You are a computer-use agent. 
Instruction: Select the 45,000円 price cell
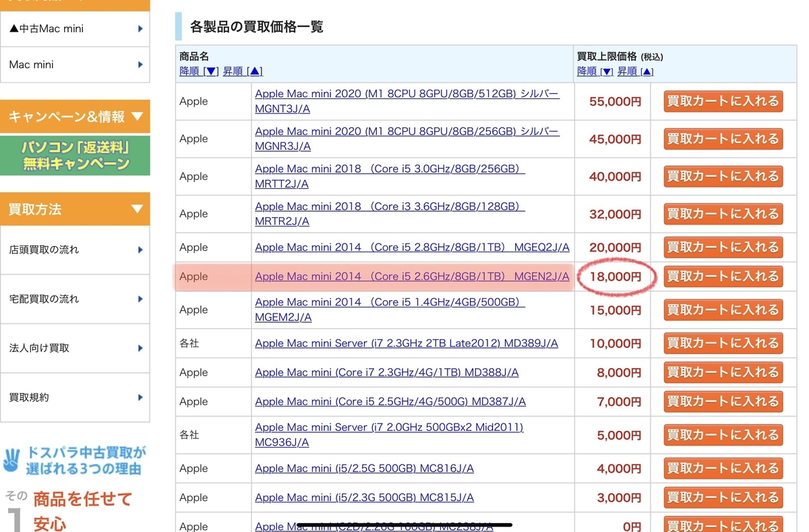coord(612,138)
